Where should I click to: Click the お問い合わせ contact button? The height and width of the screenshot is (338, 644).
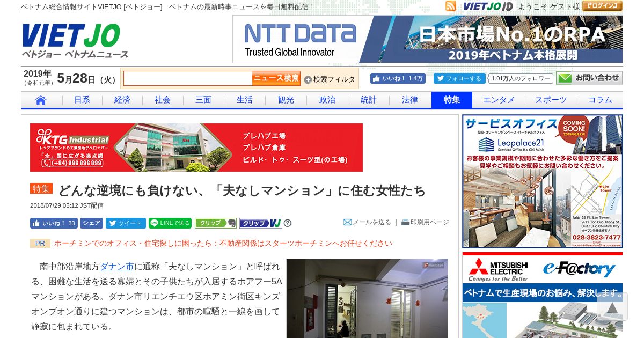[x=589, y=78]
